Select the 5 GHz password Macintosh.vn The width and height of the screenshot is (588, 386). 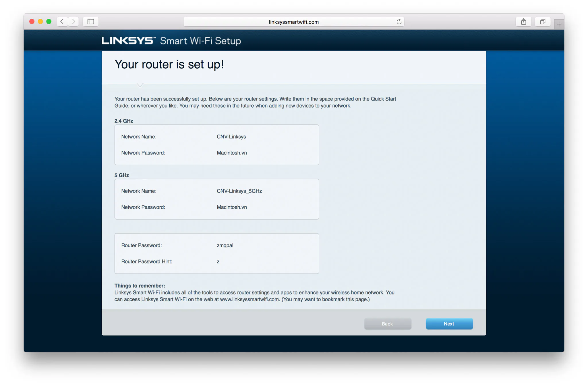point(232,207)
